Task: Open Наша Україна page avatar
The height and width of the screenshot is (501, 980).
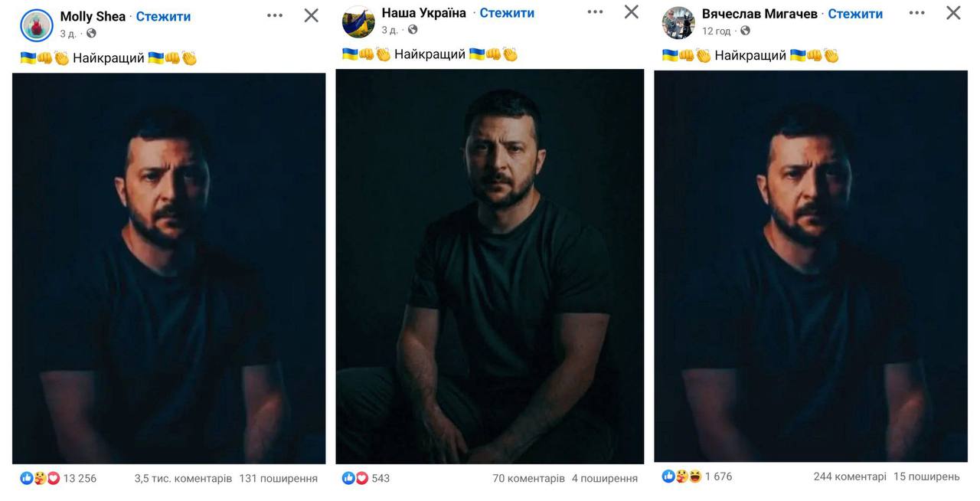Action: [x=358, y=21]
